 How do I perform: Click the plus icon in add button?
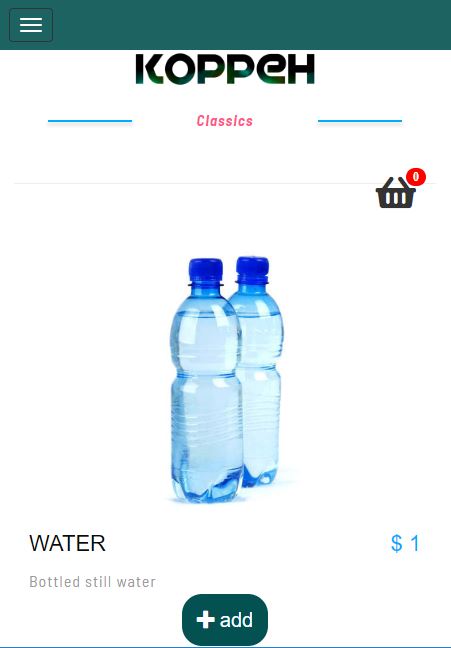point(205,620)
